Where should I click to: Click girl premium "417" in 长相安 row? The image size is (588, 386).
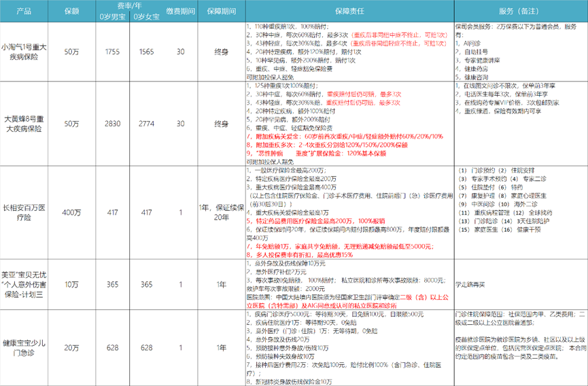pyautogui.click(x=147, y=213)
